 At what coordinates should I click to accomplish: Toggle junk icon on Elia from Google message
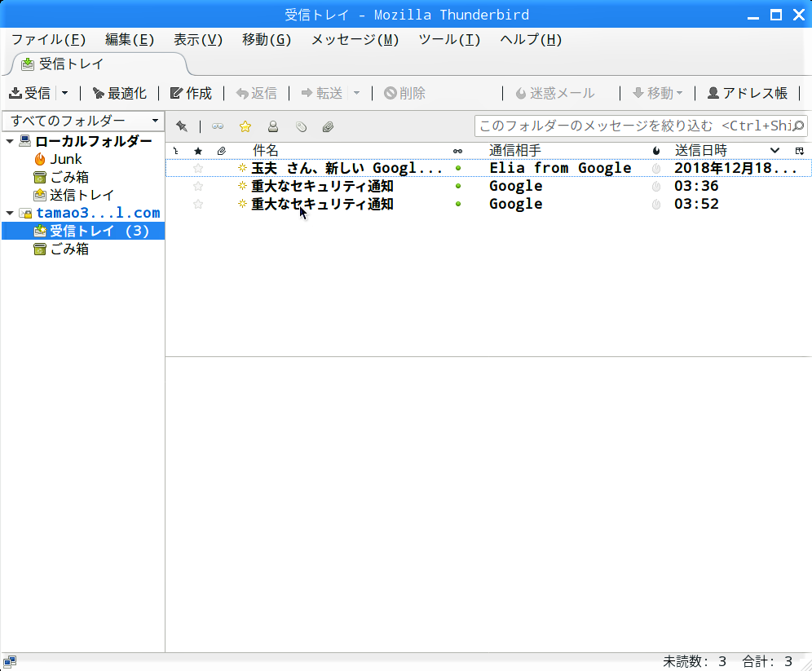(x=656, y=168)
